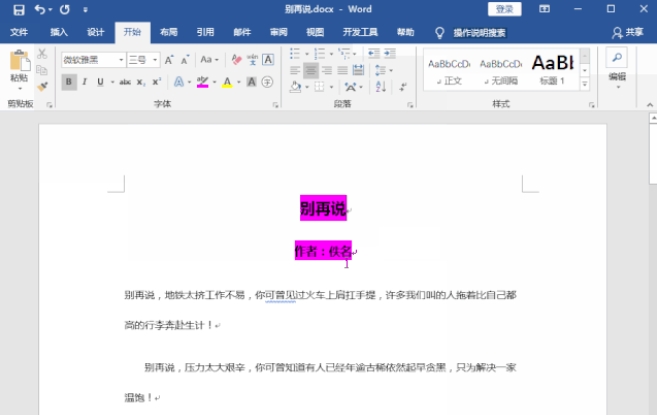Open highlight color dropdown arrow
This screenshot has height=415, width=657.
coord(215,82)
